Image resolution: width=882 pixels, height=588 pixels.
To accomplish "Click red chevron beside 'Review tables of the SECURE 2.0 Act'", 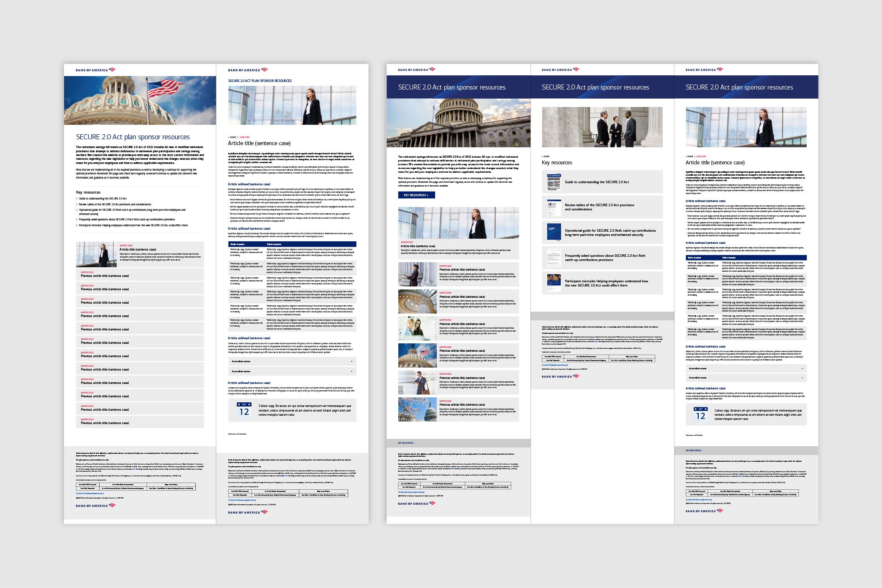I will [77, 205].
